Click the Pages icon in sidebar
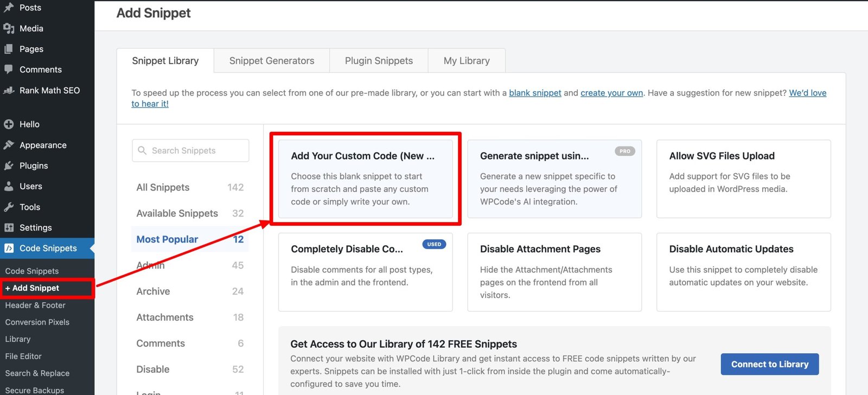This screenshot has width=868, height=395. click(9, 49)
